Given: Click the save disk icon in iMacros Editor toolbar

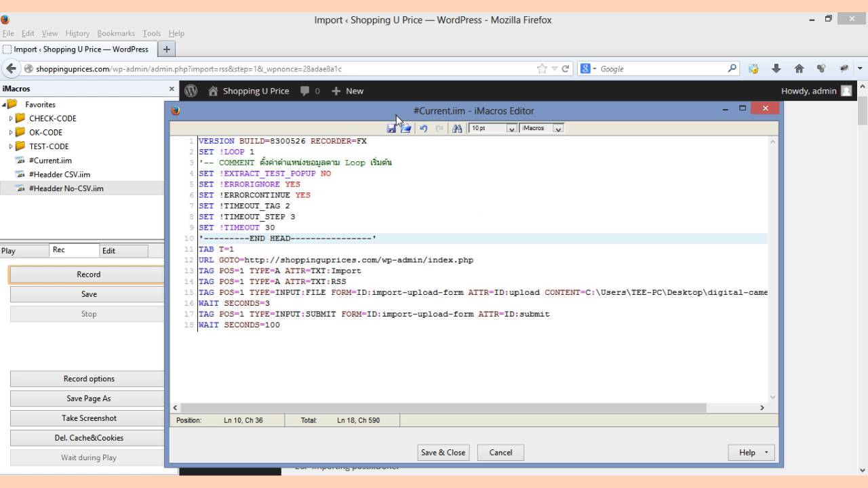Looking at the screenshot, I should (391, 128).
